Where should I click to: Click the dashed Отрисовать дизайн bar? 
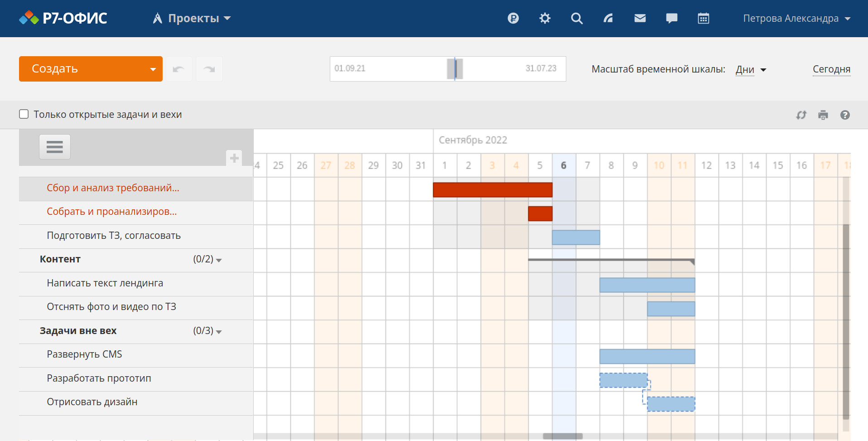(671, 404)
